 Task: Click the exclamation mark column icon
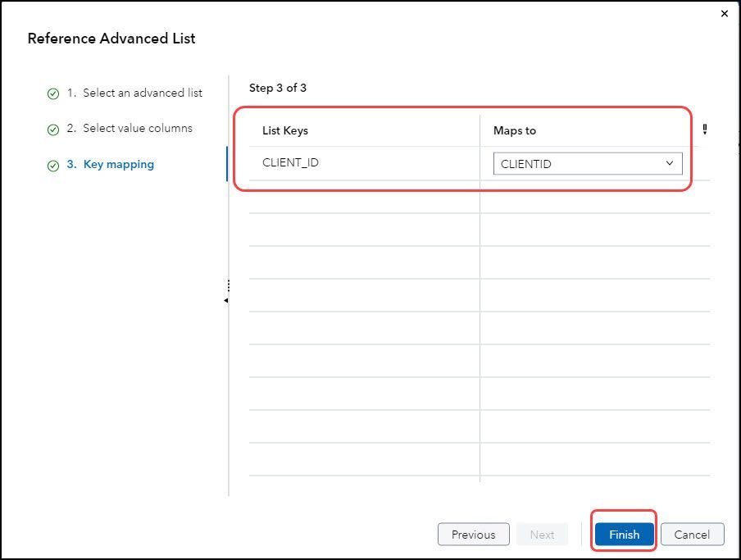[x=705, y=130]
